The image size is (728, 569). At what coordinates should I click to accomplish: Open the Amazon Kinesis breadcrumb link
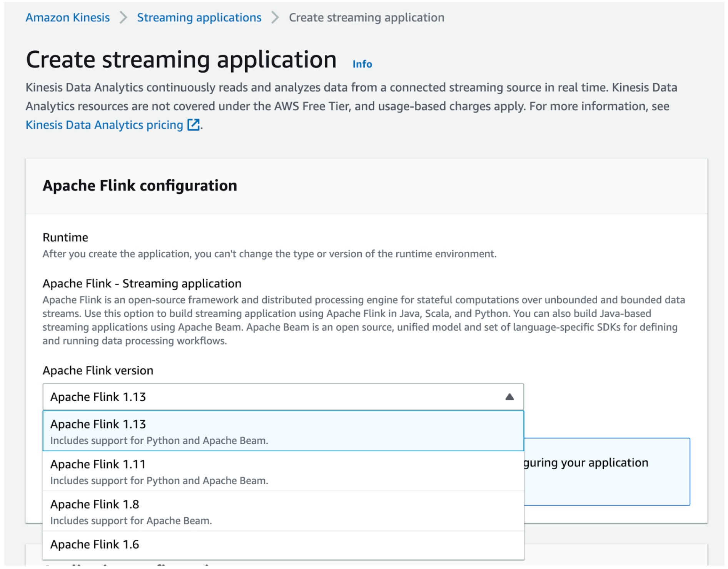coord(68,17)
